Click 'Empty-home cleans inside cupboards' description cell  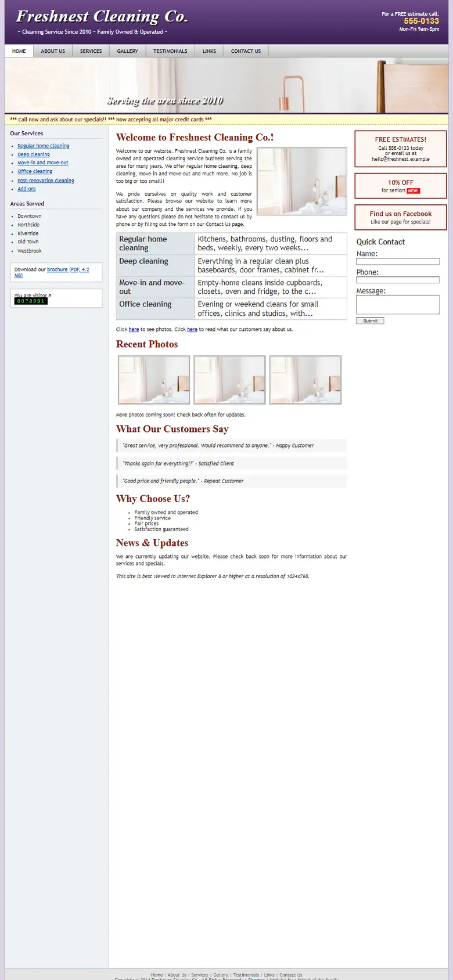tap(271, 287)
